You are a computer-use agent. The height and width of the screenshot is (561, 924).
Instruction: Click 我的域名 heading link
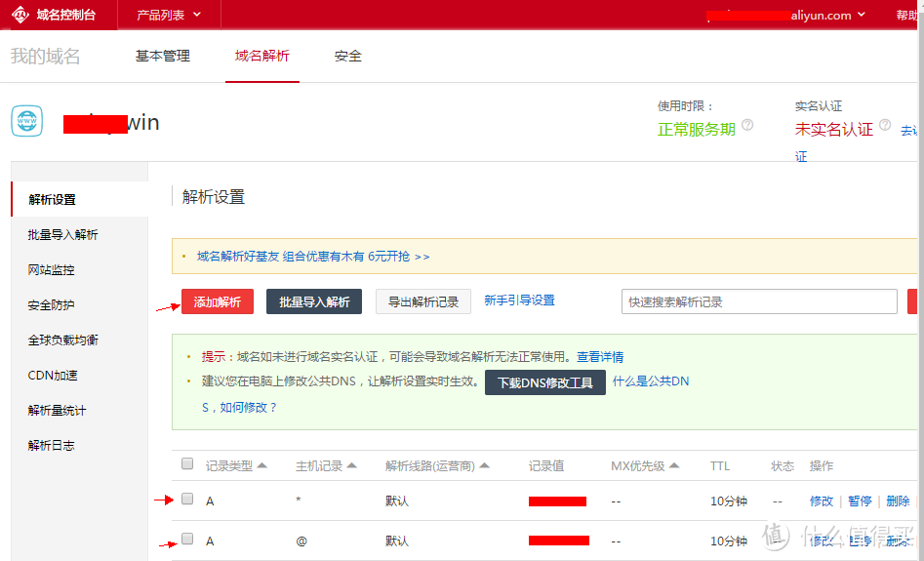pos(46,56)
